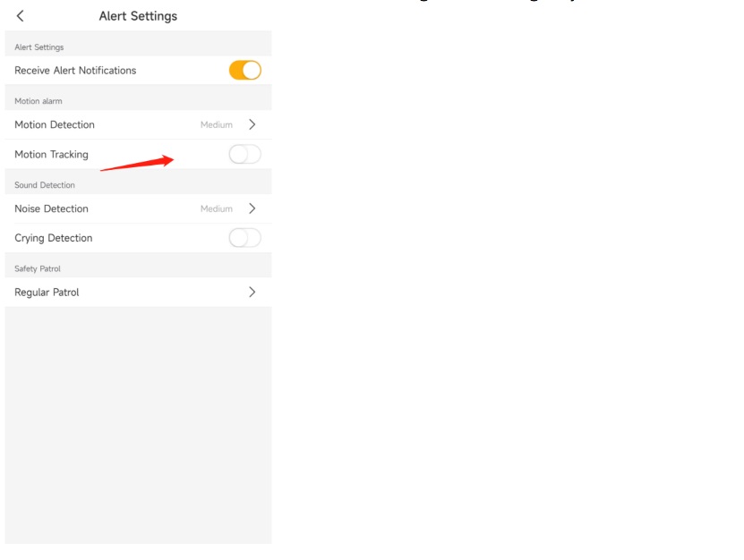Screen dimensions: 744x560
Task: Click the Safety Patrol section header
Action: pos(38,269)
